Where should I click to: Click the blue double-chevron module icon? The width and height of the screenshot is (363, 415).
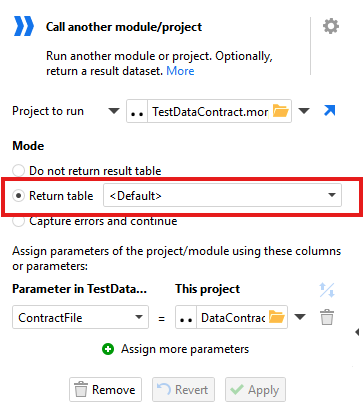[24, 26]
